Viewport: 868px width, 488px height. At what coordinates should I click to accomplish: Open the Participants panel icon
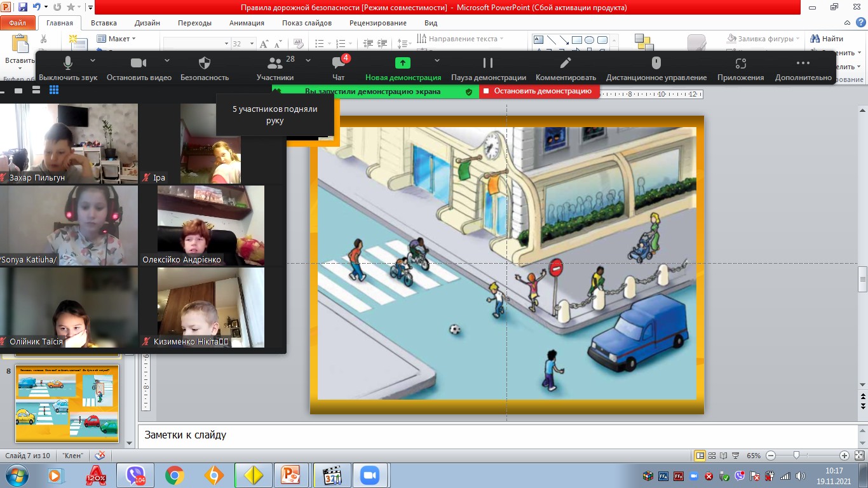(275, 63)
